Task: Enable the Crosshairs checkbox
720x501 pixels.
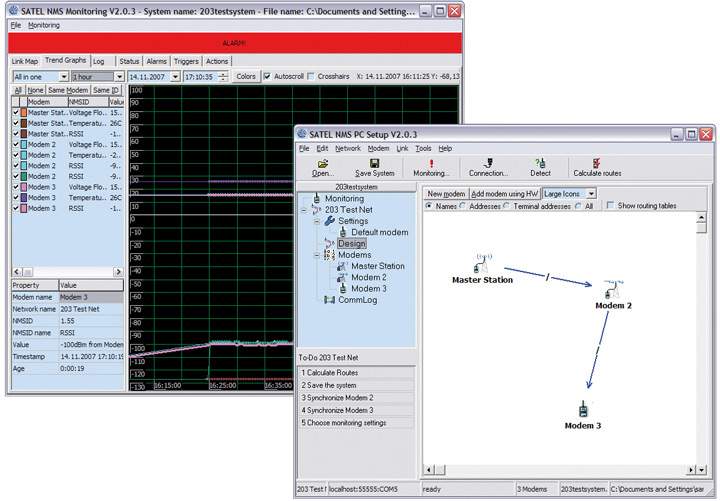Action: 311,76
